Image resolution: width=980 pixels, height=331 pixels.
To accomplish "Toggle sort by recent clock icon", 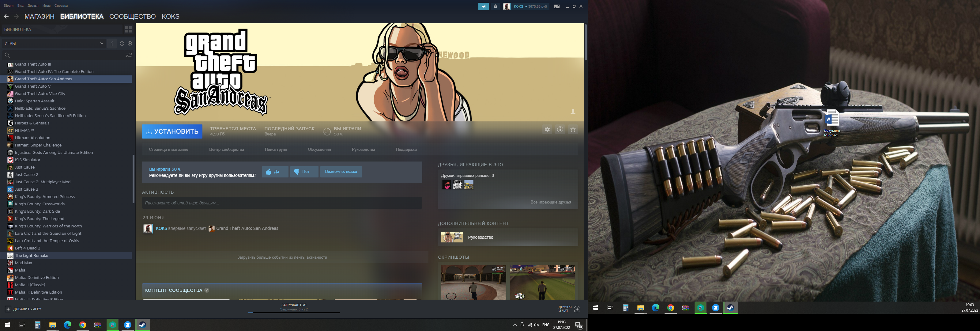I will coord(122,44).
